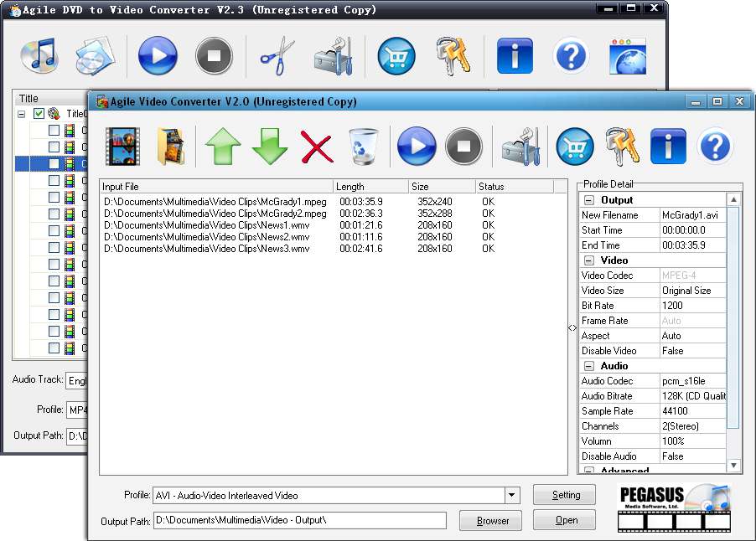Stop conversion in DVD to Video Converter
This screenshot has height=541, width=756.
214,56
